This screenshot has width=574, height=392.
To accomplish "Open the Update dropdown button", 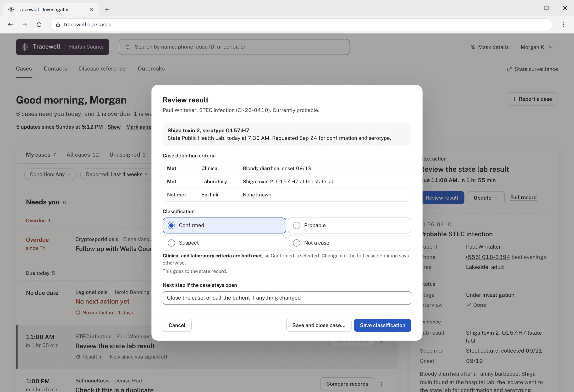I will tap(486, 198).
